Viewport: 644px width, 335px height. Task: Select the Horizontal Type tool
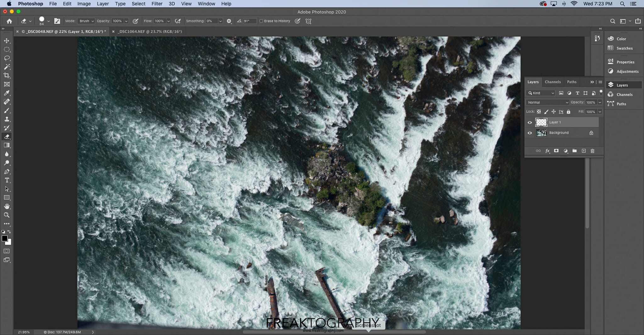[x=7, y=180]
